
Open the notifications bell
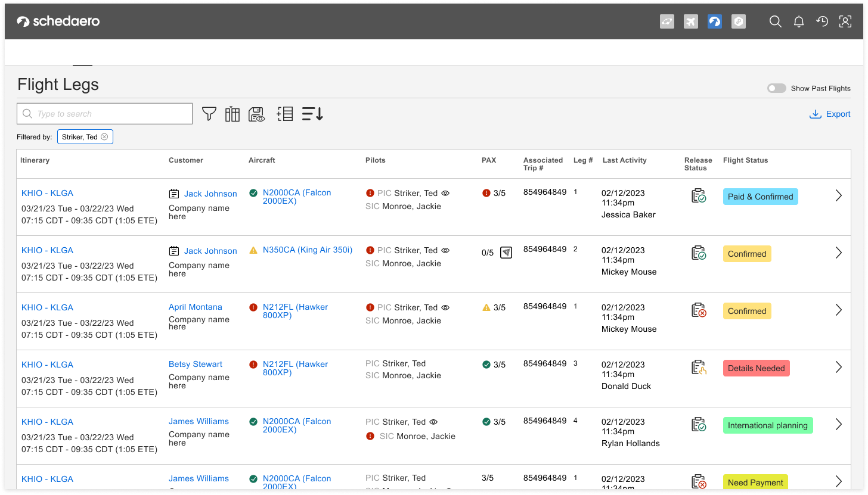[799, 22]
